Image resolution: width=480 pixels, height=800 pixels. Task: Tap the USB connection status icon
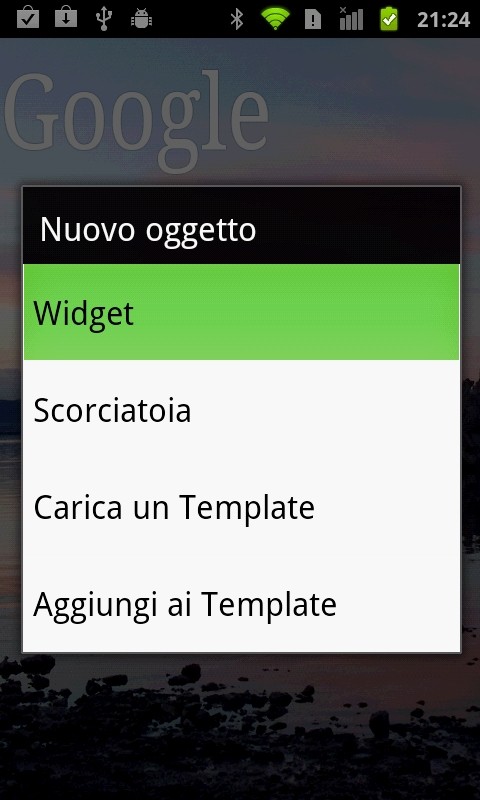click(104, 19)
